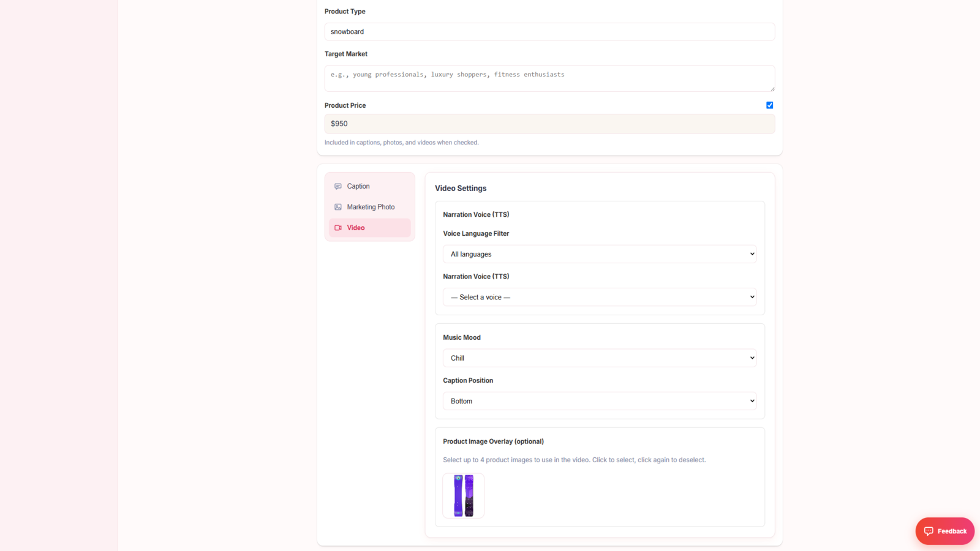Click the 'Select up to 4 product images' instruction text
Image resolution: width=980 pixels, height=551 pixels.
574,460
